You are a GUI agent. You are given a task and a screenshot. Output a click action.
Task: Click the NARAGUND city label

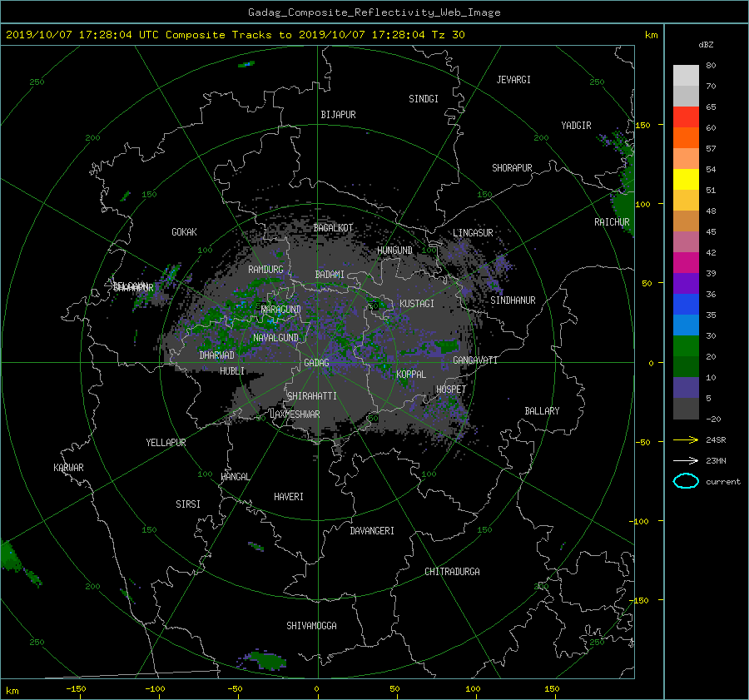(281, 309)
